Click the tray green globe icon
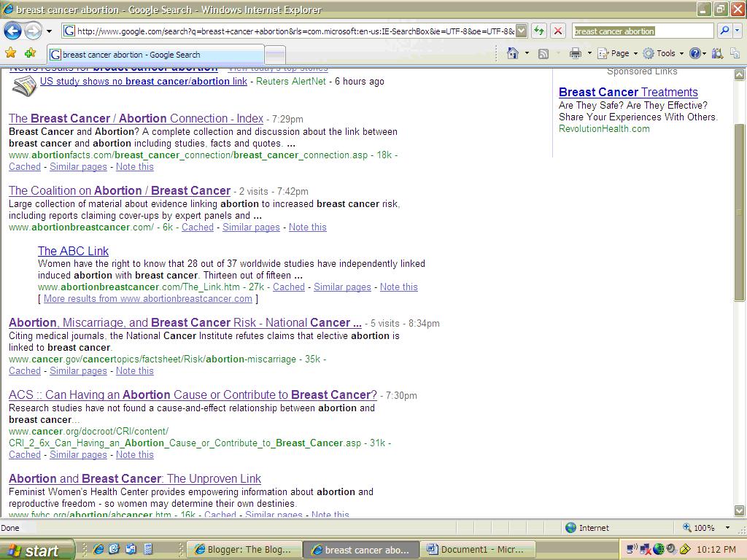 (x=659, y=550)
